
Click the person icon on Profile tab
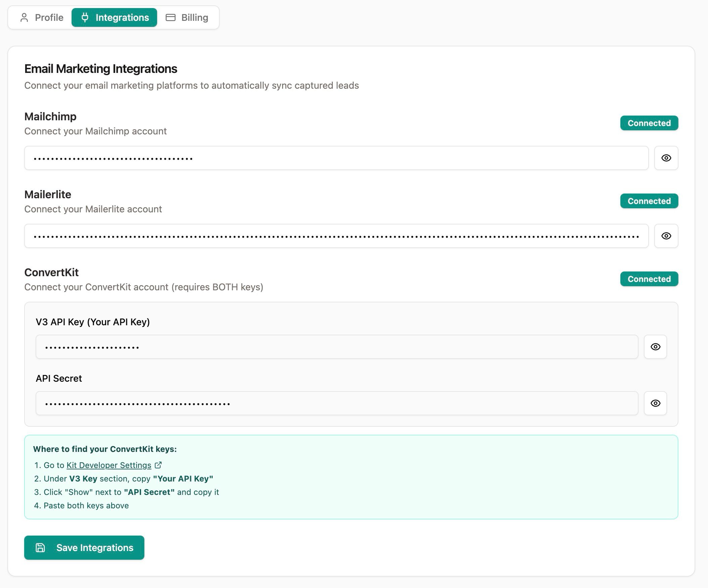click(24, 17)
